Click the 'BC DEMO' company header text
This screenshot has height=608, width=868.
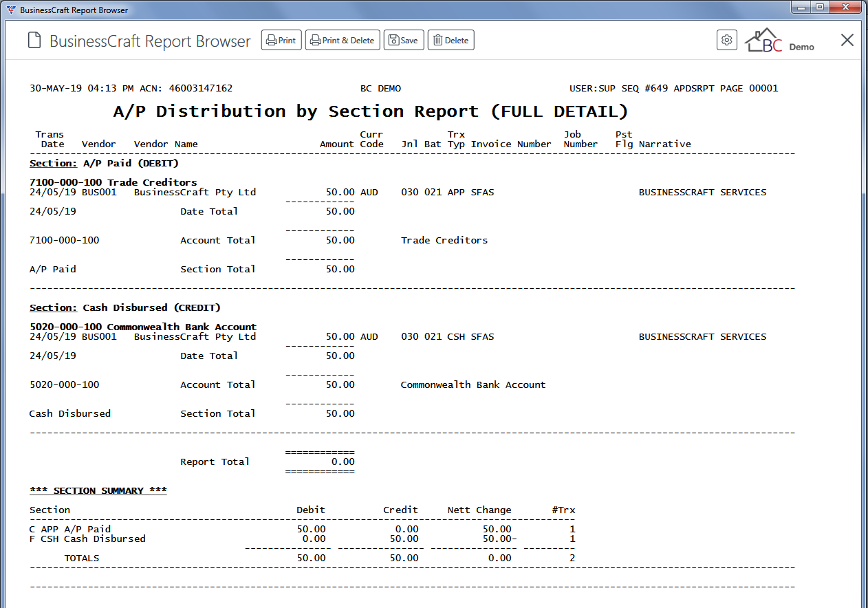pyautogui.click(x=380, y=88)
